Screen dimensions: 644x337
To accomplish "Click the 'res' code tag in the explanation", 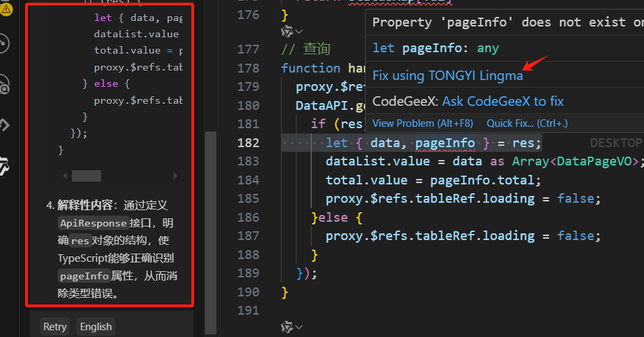I will (79, 241).
